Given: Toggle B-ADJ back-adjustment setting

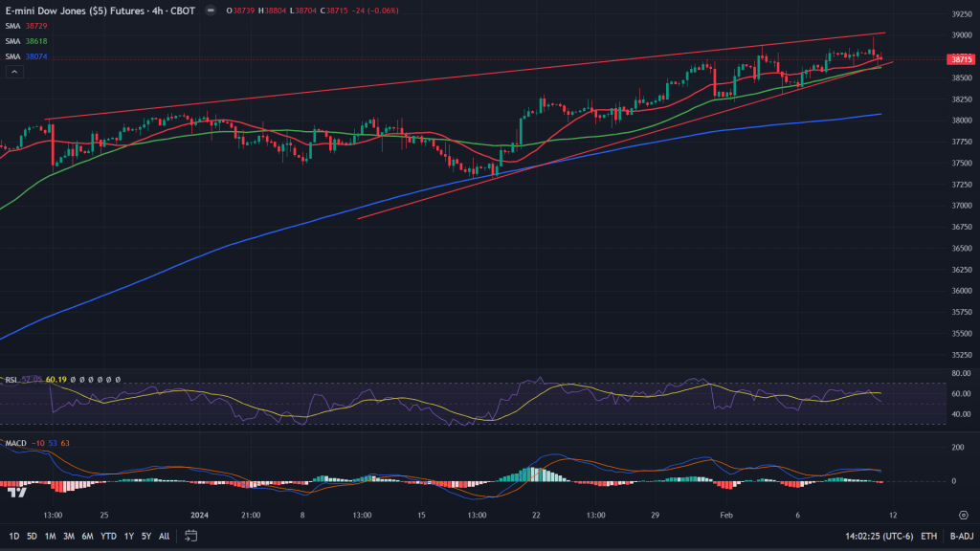Looking at the screenshot, I should click(x=960, y=537).
